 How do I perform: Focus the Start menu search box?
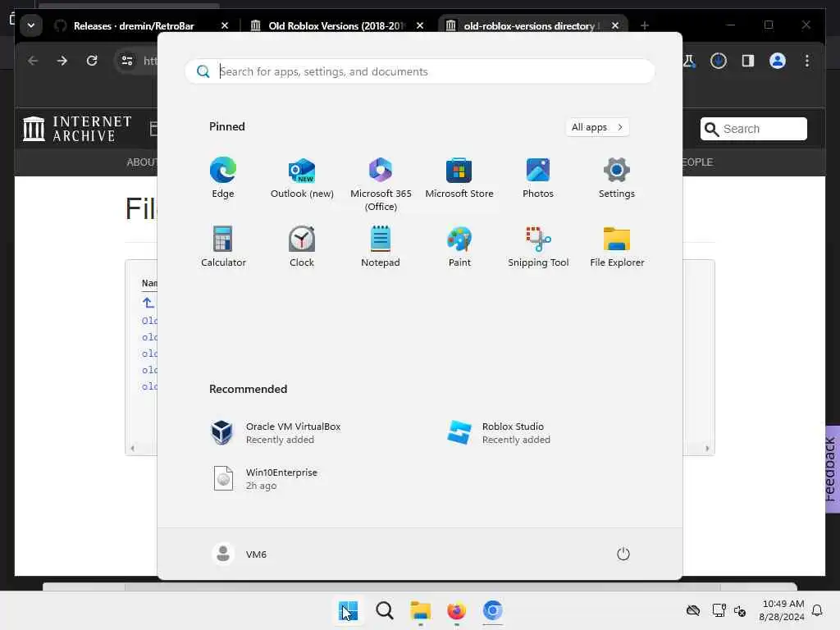coord(419,71)
